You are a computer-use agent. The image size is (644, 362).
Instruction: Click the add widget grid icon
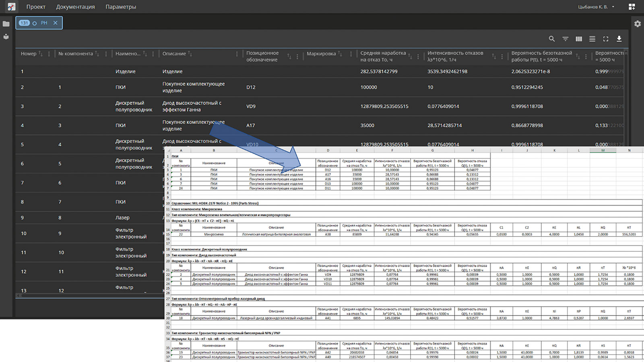coord(632,7)
